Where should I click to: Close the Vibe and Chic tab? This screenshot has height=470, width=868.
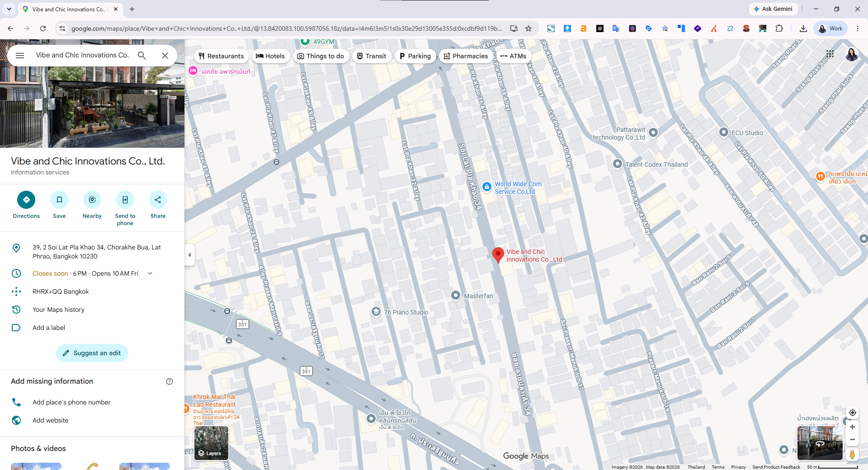[x=116, y=9]
